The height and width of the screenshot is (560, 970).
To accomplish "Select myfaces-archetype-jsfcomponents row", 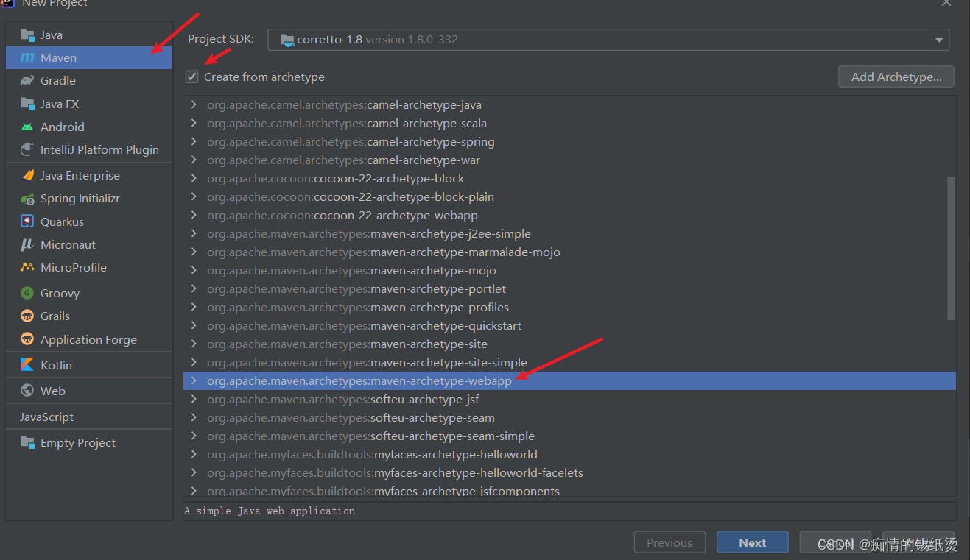I will (569, 491).
